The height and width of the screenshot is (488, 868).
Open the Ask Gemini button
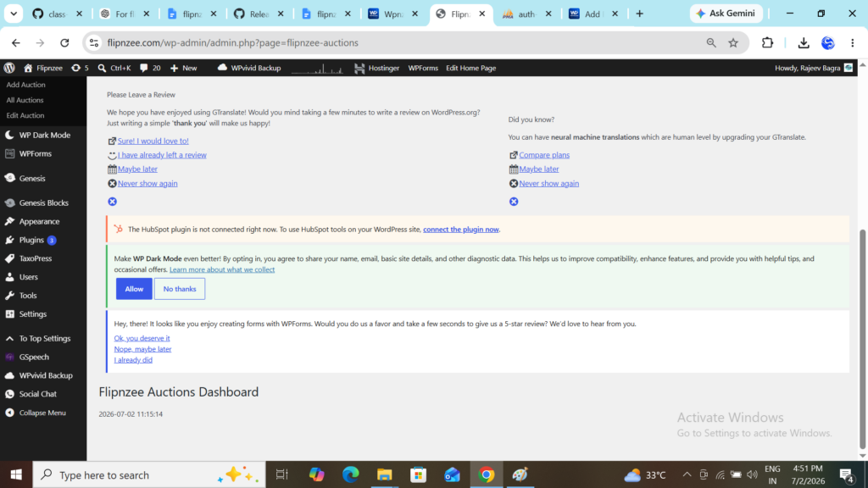pyautogui.click(x=726, y=14)
